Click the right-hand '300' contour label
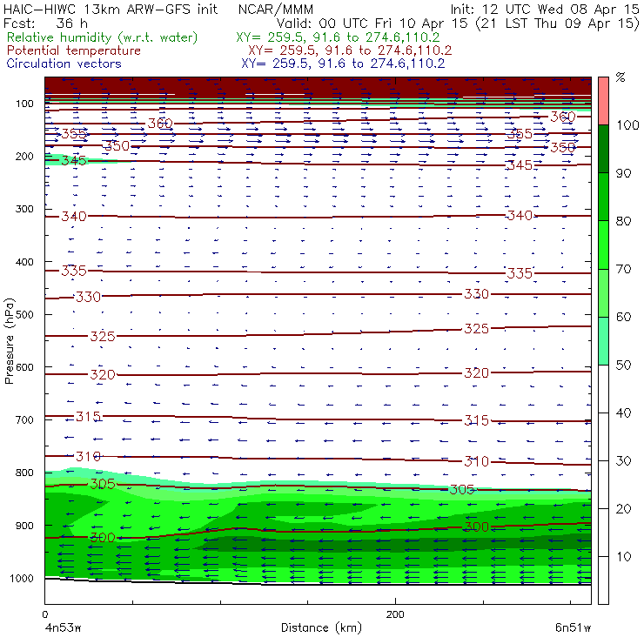Viewport: 644px width, 644px height. click(476, 527)
